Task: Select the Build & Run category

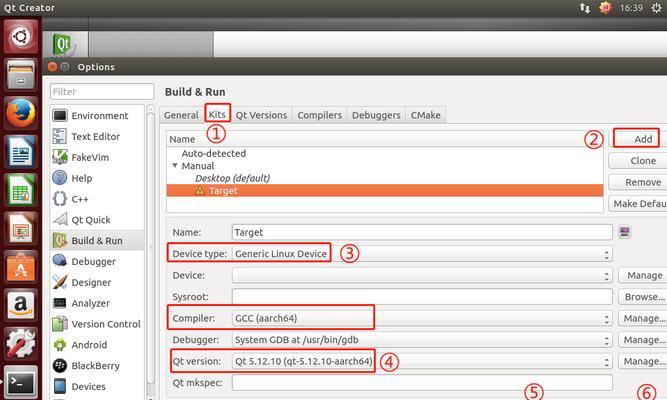Action: [x=97, y=241]
